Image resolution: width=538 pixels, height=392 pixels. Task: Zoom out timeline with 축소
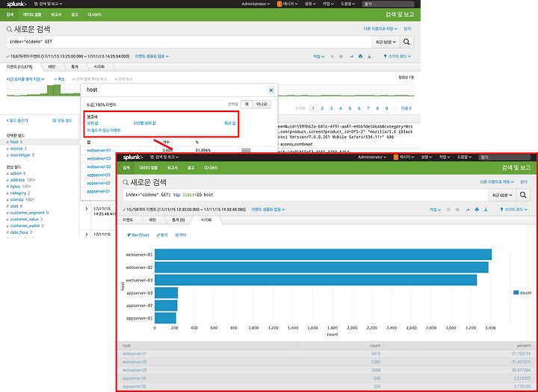pos(59,79)
